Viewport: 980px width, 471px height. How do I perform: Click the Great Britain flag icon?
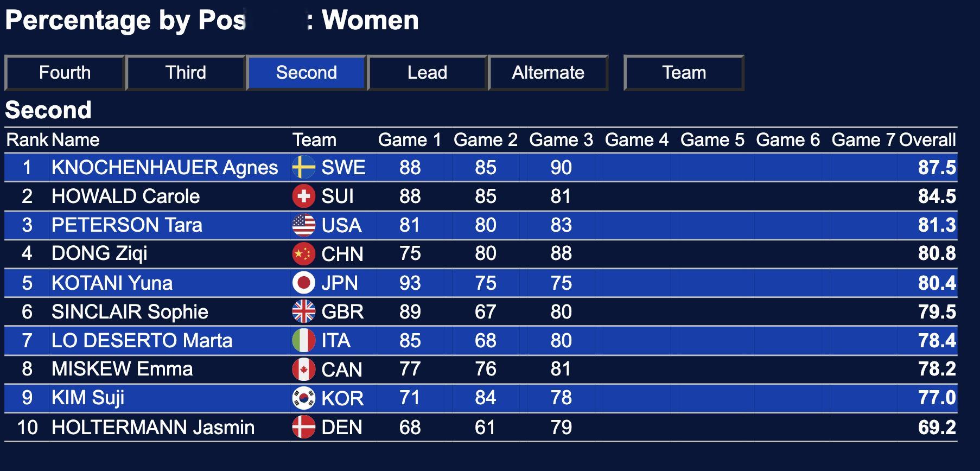pyautogui.click(x=303, y=311)
